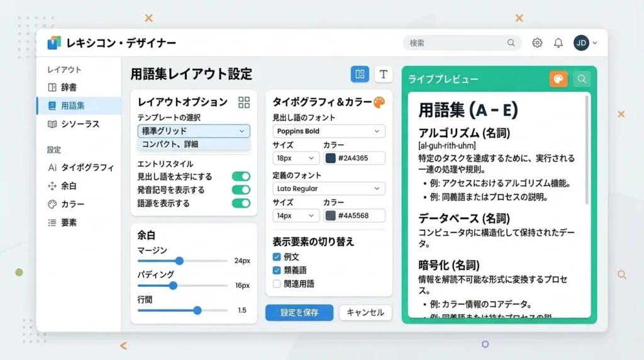Click the grid icon in レイアウトオプション

coord(244,103)
